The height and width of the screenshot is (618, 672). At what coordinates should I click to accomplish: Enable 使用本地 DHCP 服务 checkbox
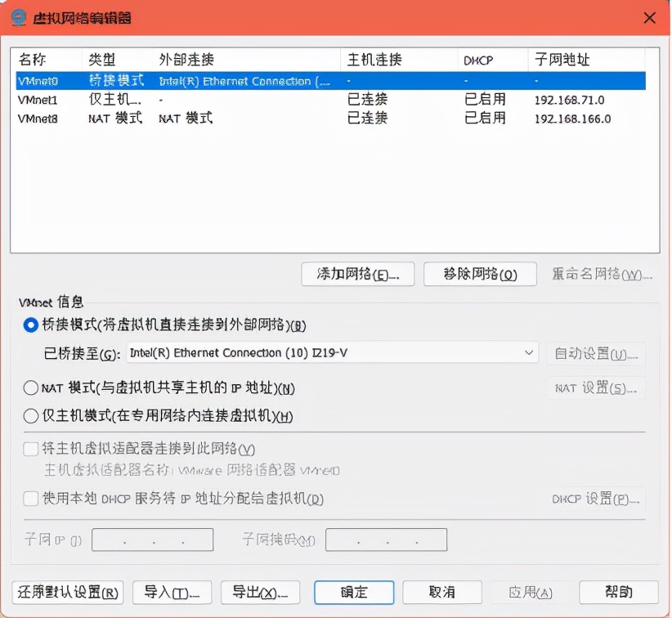coord(29,500)
